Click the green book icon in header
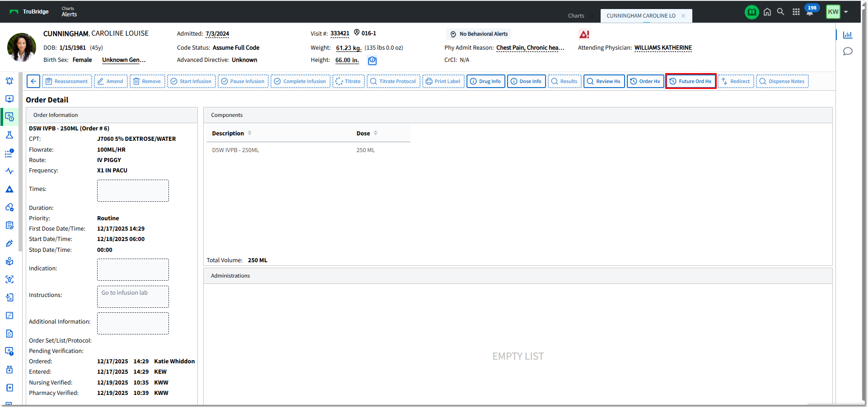This screenshot has height=408, width=868. [x=751, y=12]
